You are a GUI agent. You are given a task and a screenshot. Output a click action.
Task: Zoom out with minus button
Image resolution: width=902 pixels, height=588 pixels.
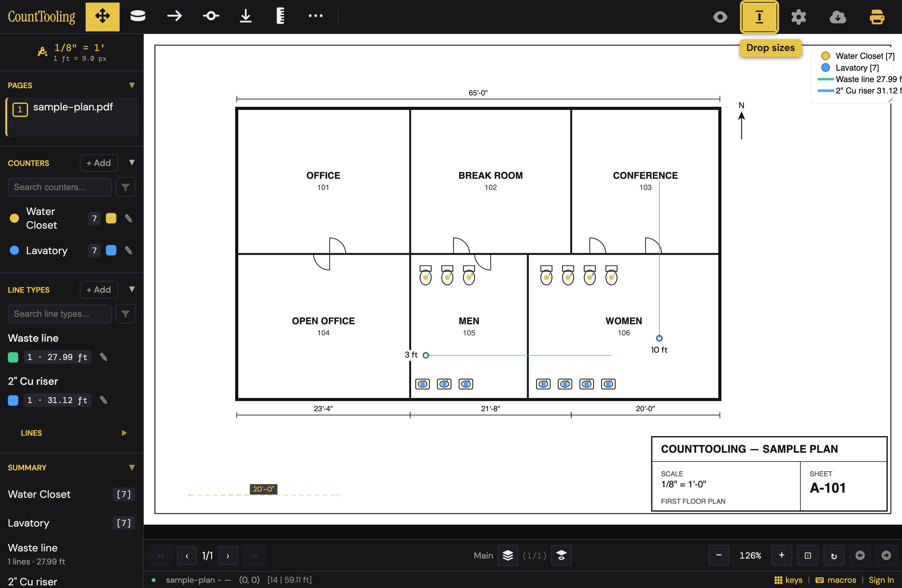719,555
